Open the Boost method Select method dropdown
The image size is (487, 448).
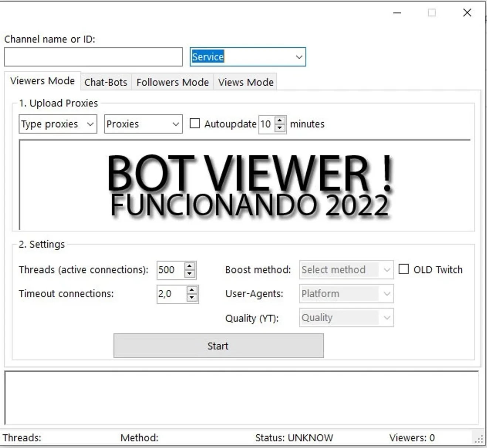click(x=346, y=270)
